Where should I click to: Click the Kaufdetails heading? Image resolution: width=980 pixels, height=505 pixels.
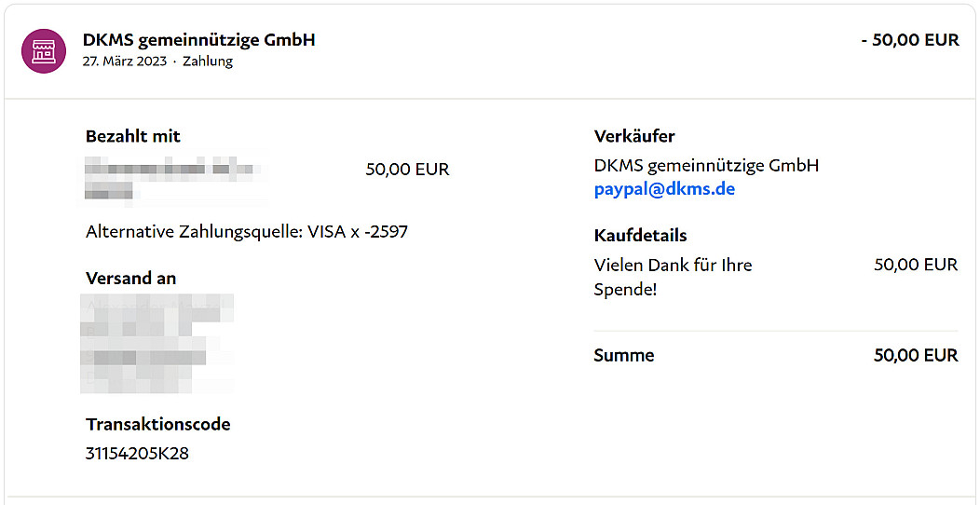[x=640, y=236]
